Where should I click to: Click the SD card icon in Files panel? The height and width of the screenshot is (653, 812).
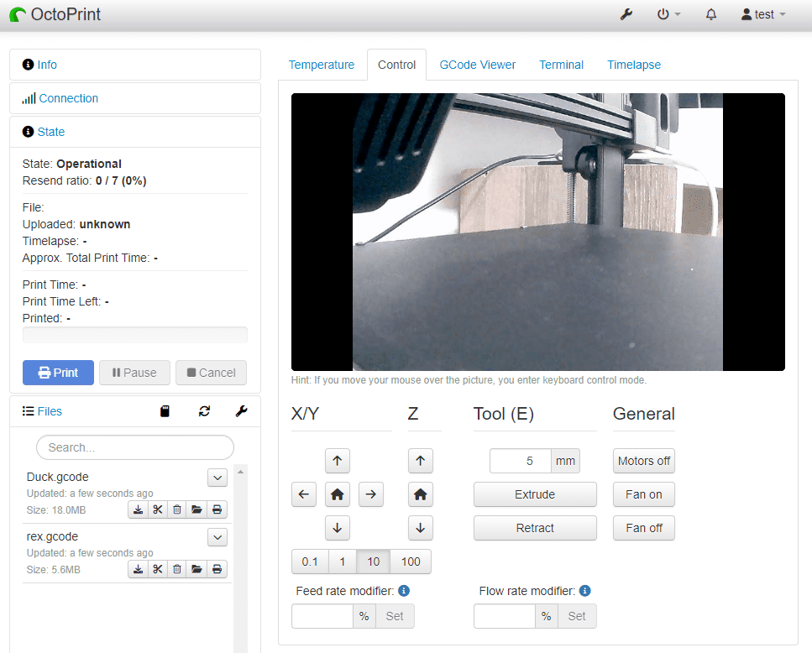[x=165, y=410]
